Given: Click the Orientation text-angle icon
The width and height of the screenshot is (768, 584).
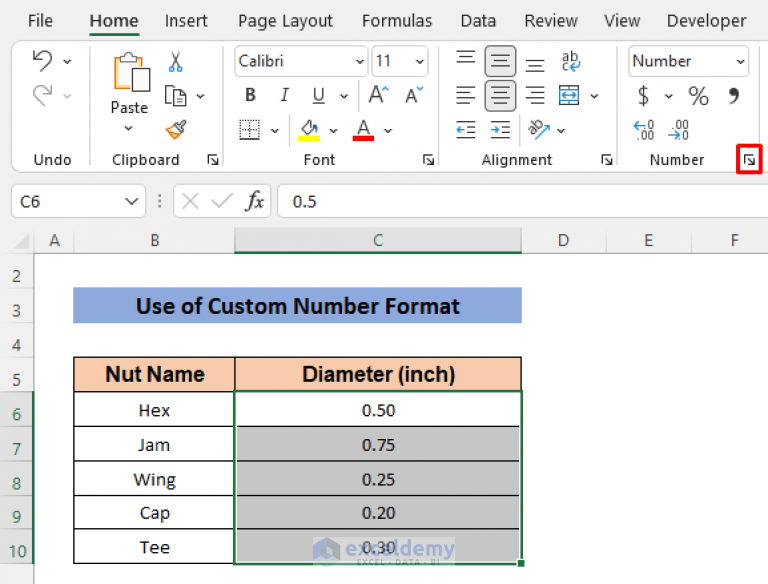Looking at the screenshot, I should click(539, 130).
